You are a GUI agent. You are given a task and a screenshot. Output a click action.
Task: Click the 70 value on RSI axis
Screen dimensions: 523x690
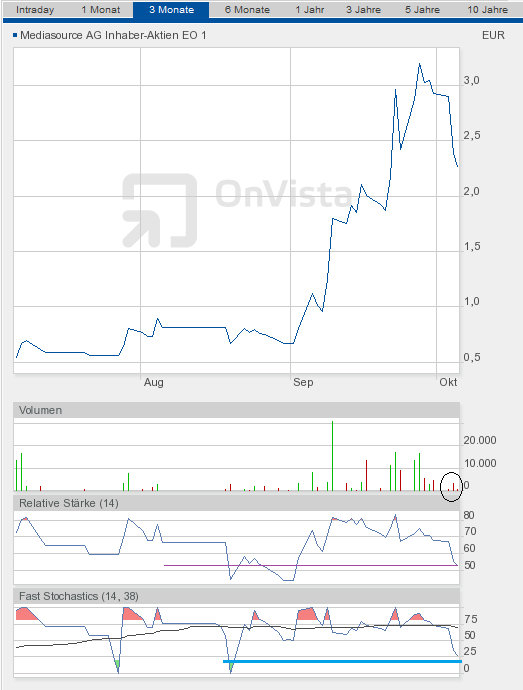[470, 531]
